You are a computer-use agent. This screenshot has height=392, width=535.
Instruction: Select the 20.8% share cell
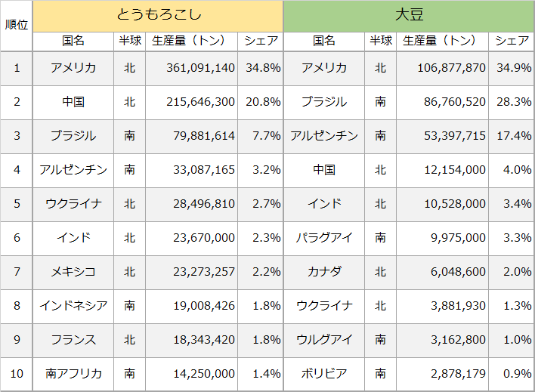262,102
